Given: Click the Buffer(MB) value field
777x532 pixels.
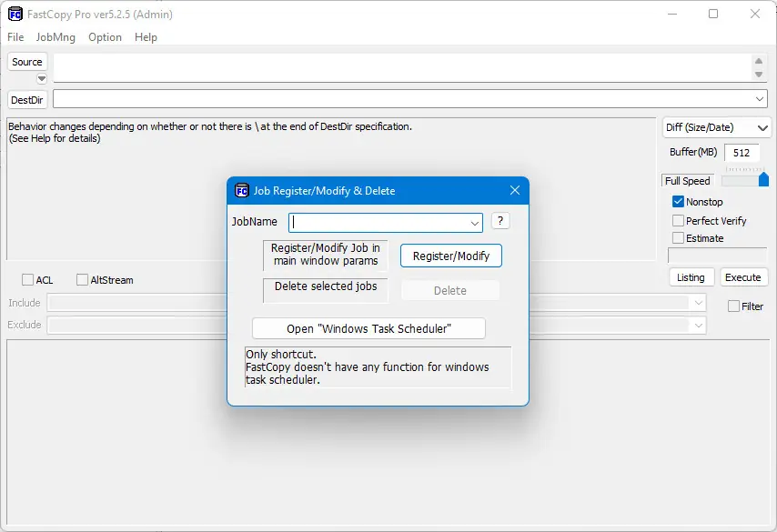Looking at the screenshot, I should coord(742,153).
